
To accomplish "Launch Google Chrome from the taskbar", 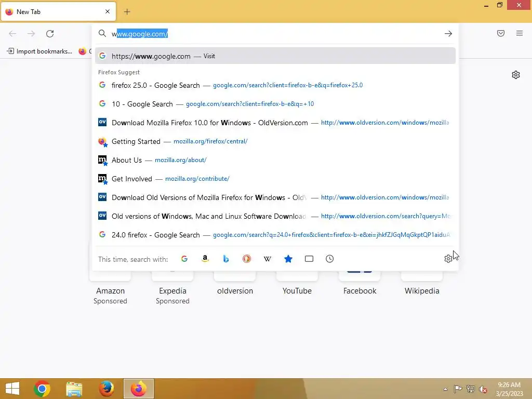I will coord(42,389).
